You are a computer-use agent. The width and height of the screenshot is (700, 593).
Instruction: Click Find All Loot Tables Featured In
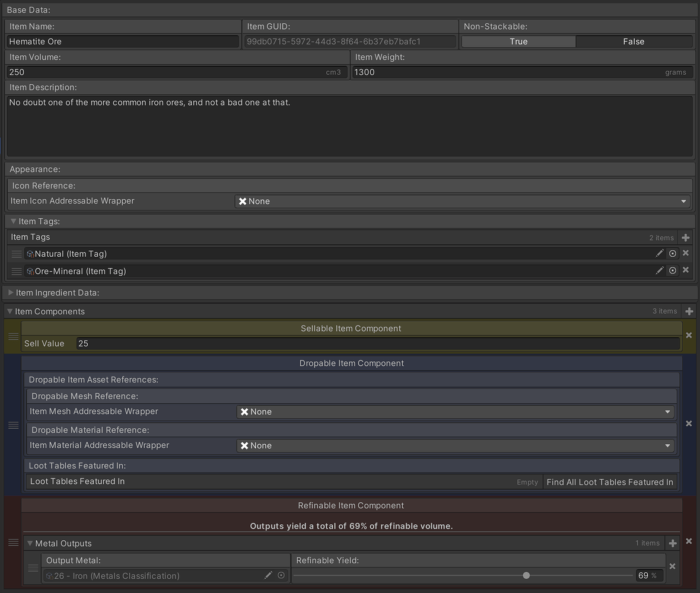point(610,482)
